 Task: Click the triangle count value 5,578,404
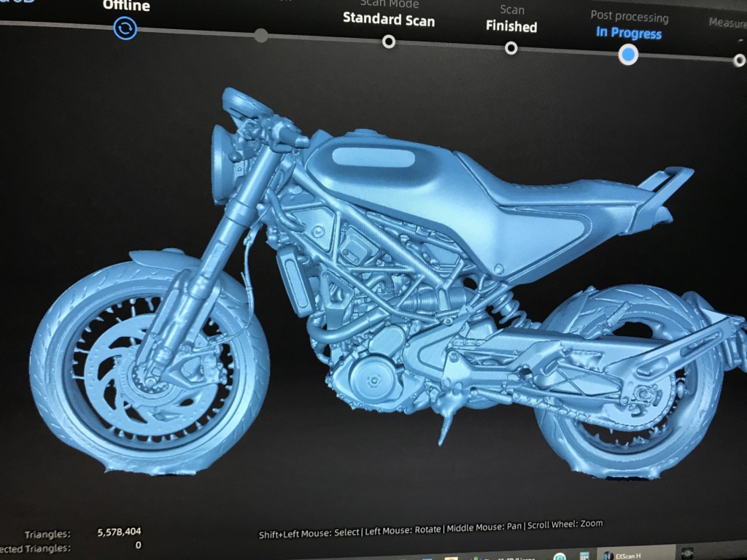pyautogui.click(x=119, y=532)
